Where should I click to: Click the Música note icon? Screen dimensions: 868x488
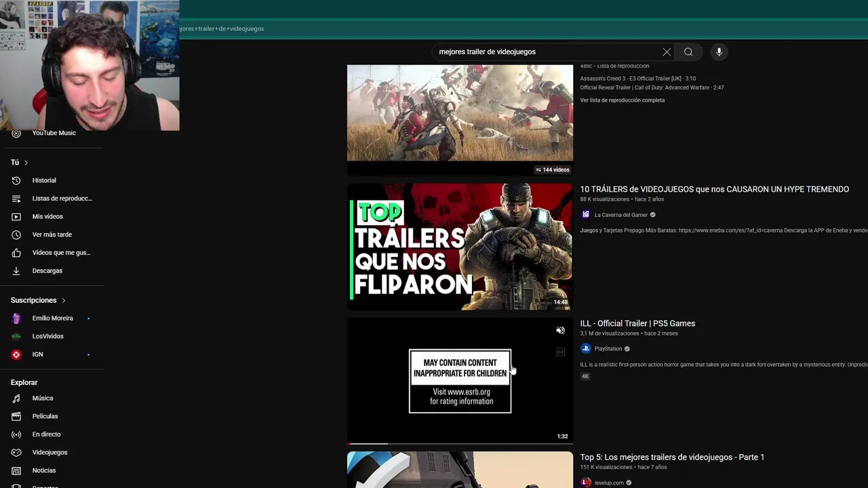[x=17, y=399]
